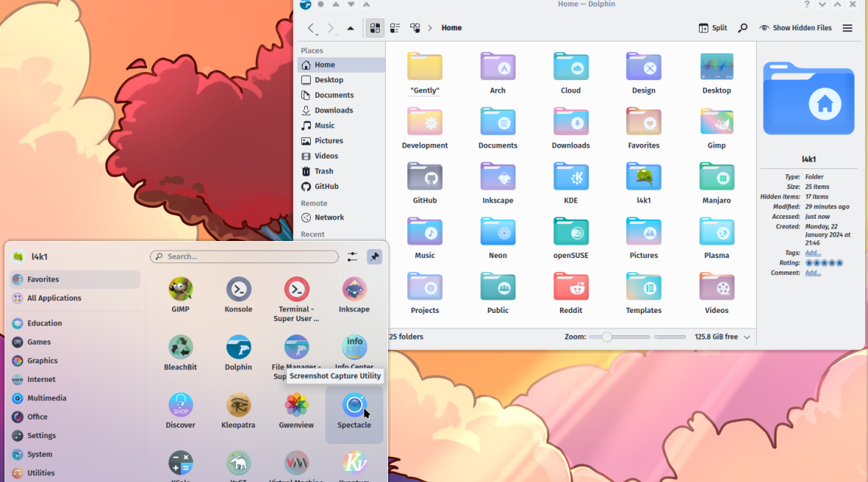The height and width of the screenshot is (482, 868).
Task: Expand the free space dropdown in status bar
Action: pos(746,337)
